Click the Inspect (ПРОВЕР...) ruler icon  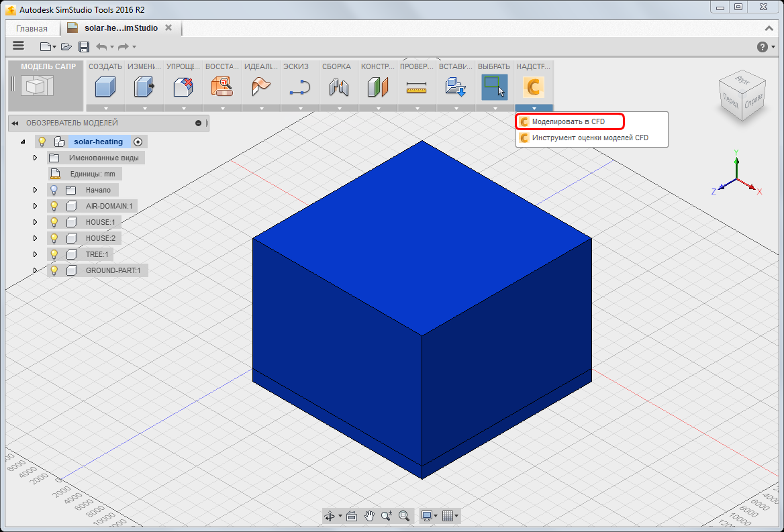pyautogui.click(x=416, y=87)
